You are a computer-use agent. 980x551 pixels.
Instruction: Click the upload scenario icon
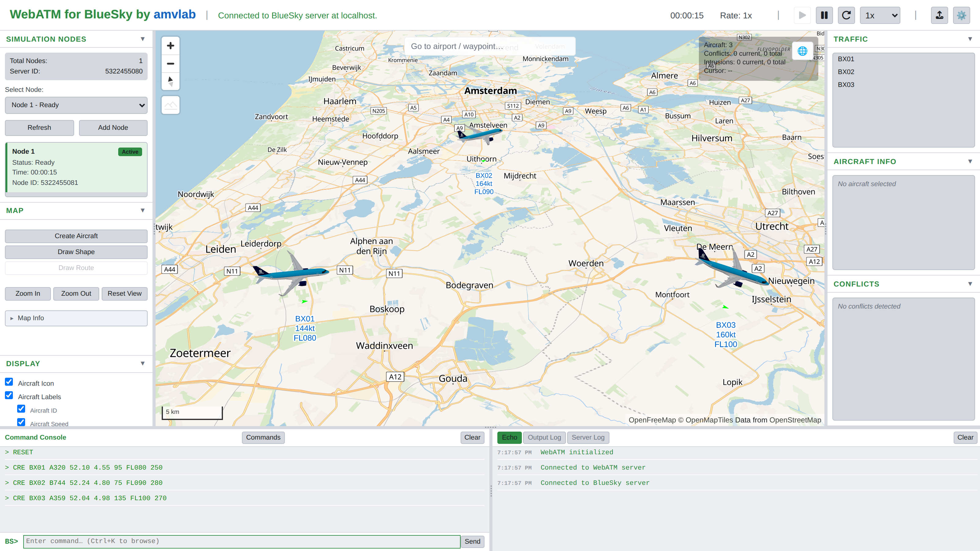click(x=939, y=16)
